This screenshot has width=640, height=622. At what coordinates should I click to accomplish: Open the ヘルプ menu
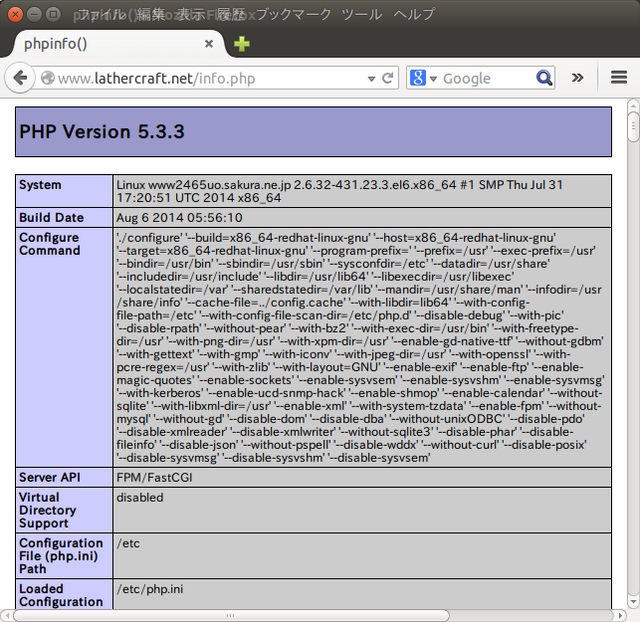414,14
